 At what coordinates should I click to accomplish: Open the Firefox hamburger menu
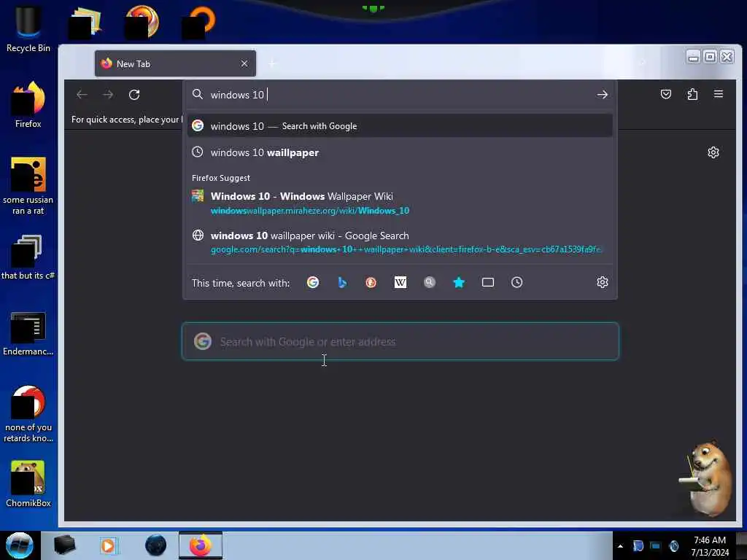click(x=719, y=94)
